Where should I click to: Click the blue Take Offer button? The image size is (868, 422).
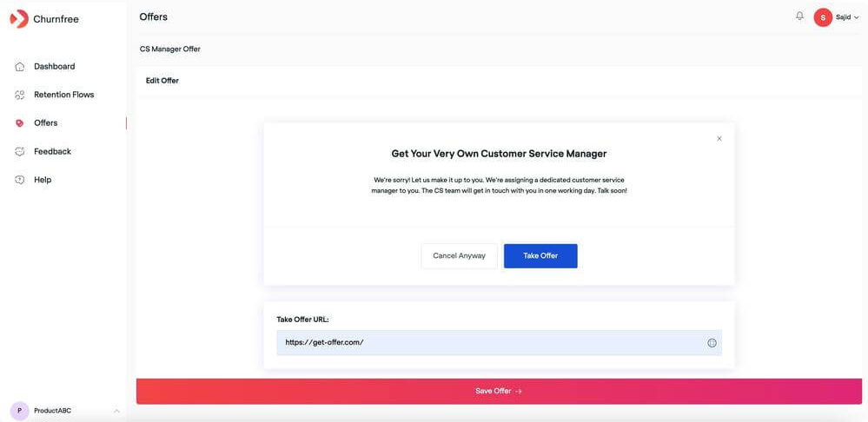540,256
